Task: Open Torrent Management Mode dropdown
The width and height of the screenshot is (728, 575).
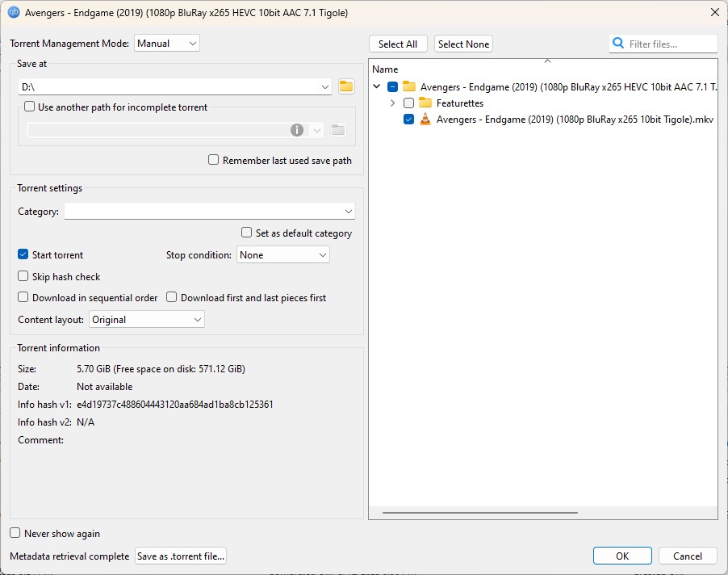Action: click(x=167, y=43)
